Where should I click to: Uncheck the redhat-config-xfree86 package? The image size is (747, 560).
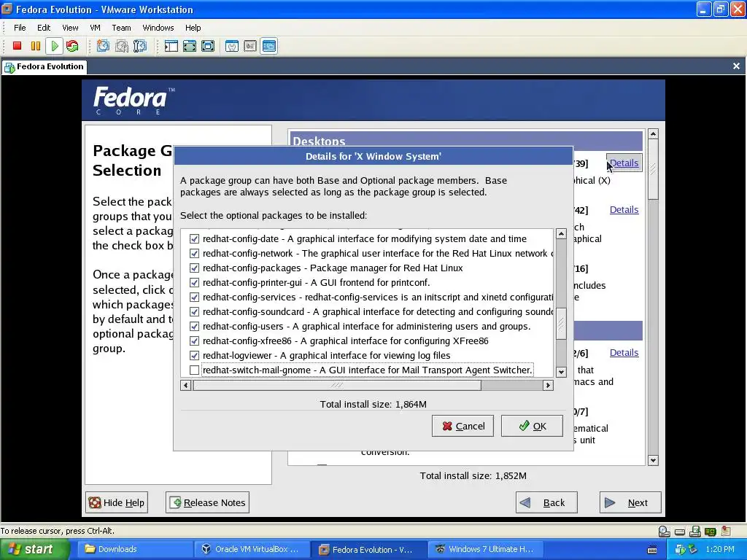point(194,341)
